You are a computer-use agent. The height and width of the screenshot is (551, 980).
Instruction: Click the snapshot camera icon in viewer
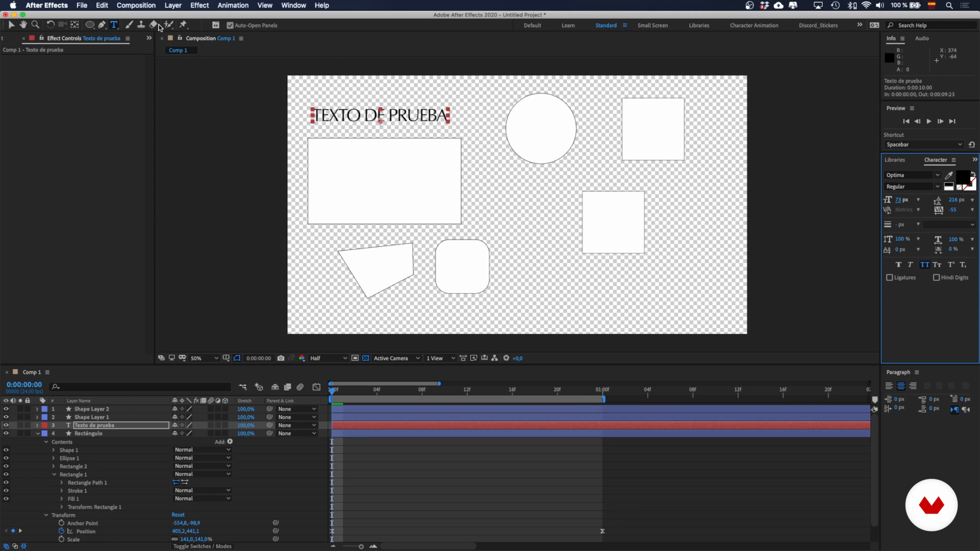tap(281, 358)
